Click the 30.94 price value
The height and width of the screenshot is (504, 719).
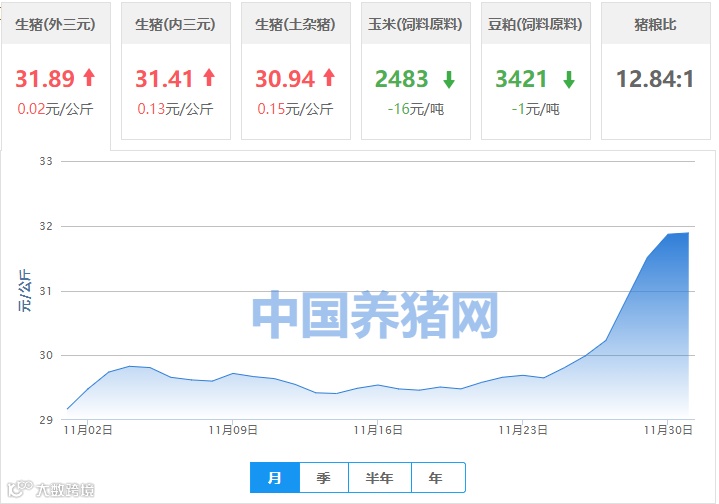tap(285, 79)
